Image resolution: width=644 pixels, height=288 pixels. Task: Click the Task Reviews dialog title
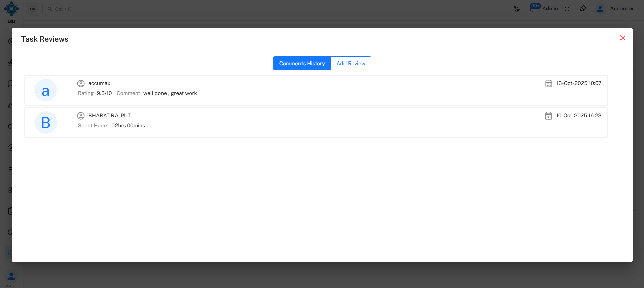coord(45,39)
